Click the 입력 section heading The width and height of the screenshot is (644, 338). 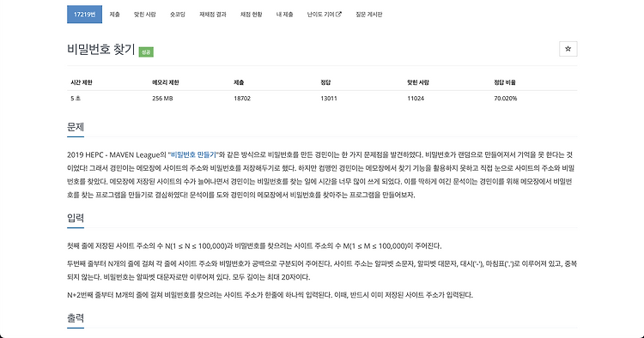pos(76,218)
